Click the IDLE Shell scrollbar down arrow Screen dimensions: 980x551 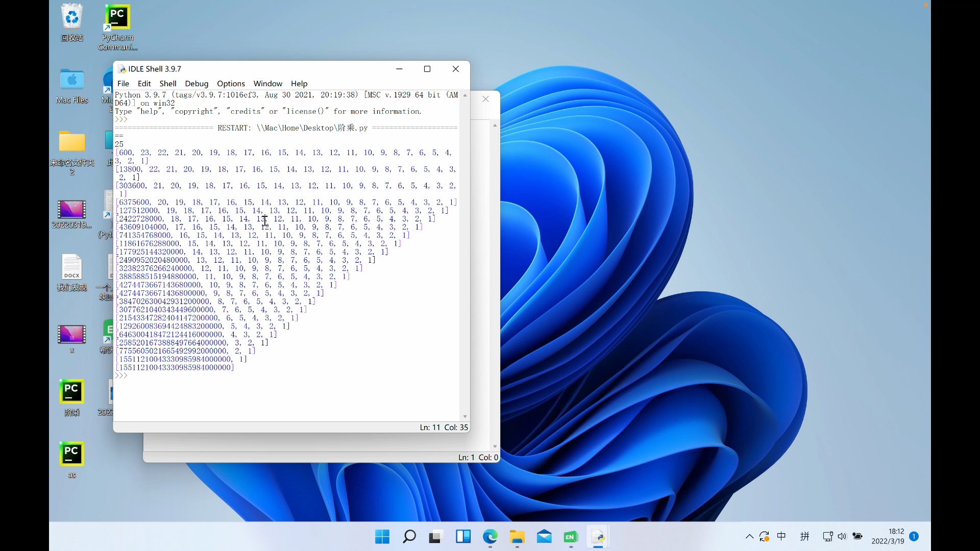coord(464,417)
